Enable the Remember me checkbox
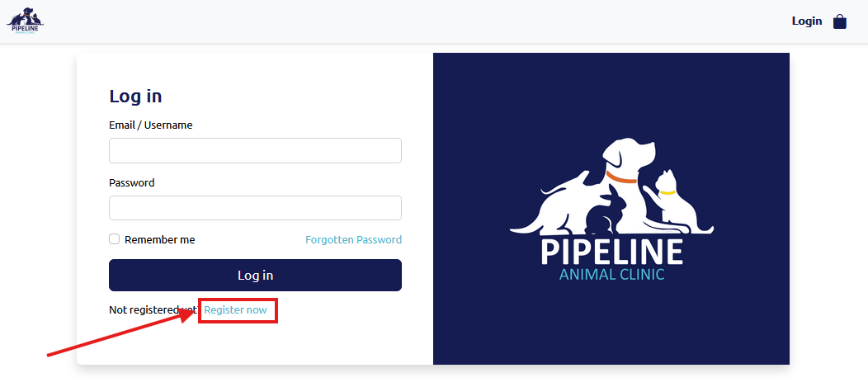Image resolution: width=868 pixels, height=387 pixels. [x=115, y=239]
